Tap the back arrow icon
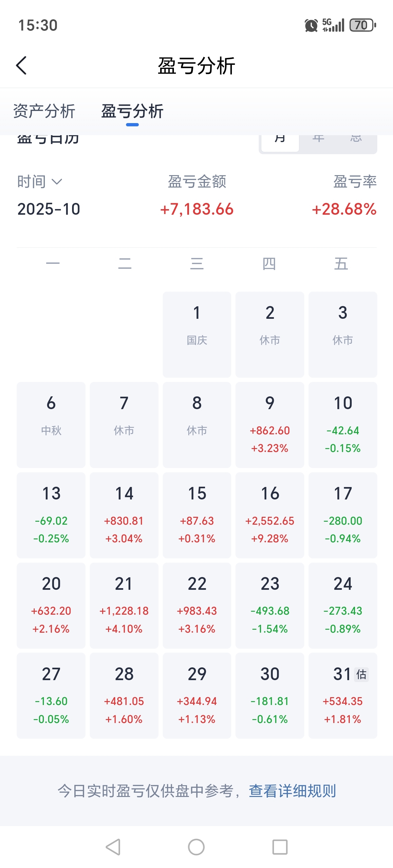Viewport: 393px width, 868px height. point(21,65)
